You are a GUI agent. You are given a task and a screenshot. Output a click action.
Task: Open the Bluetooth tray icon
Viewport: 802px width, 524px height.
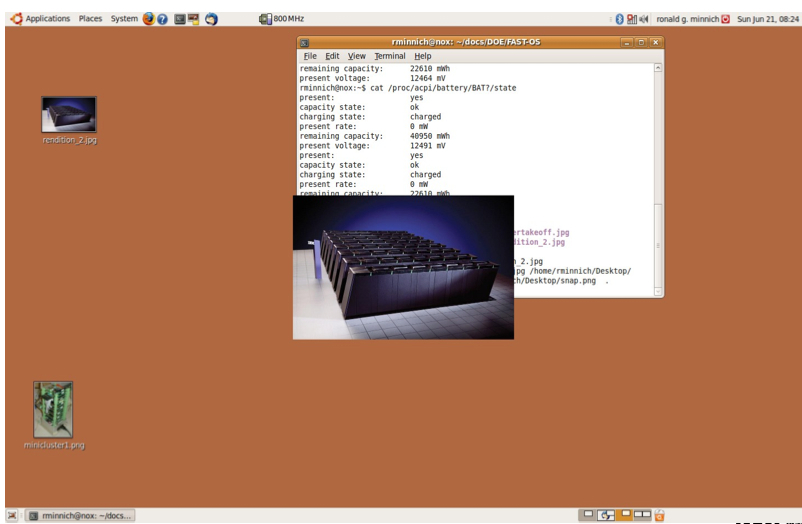[x=619, y=19]
